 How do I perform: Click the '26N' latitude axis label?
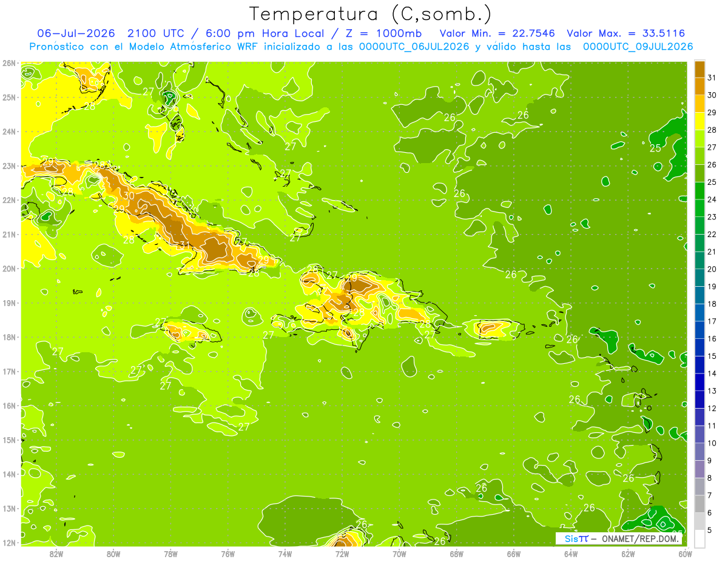tap(9, 63)
